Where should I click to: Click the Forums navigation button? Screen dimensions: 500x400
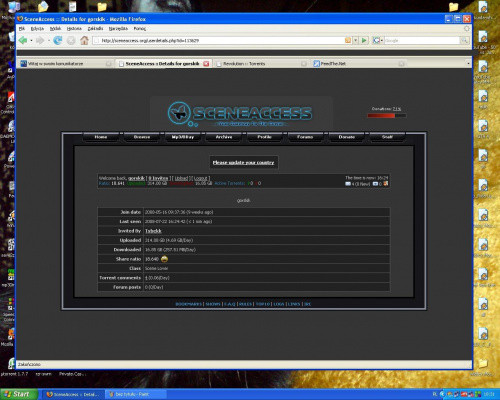305,137
